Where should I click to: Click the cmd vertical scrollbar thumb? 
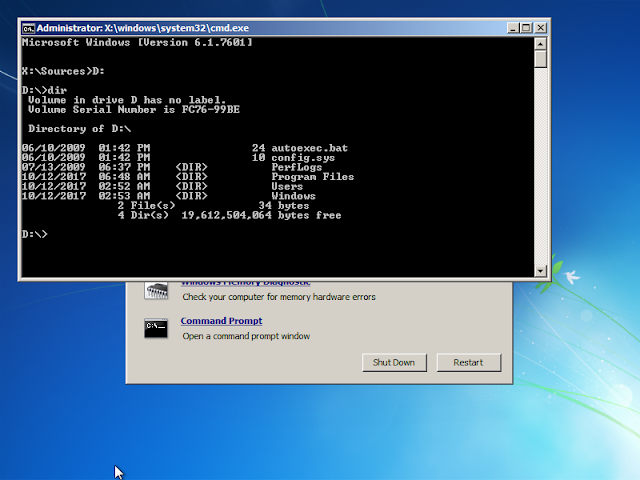tap(540, 59)
